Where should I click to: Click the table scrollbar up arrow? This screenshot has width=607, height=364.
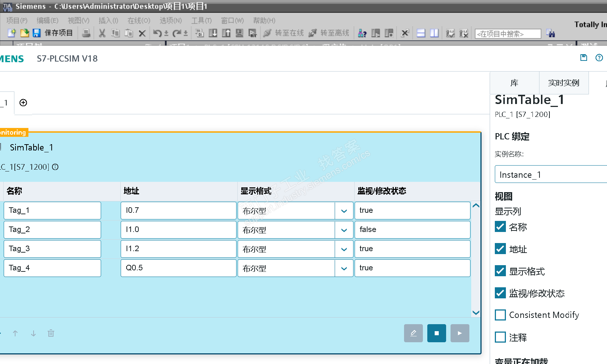click(x=476, y=206)
